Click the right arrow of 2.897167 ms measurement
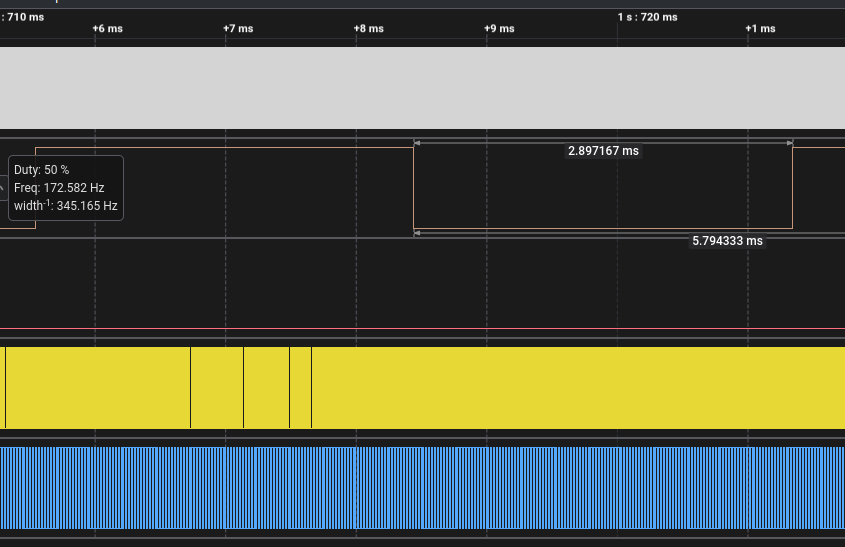This screenshot has width=845, height=547. [788, 143]
